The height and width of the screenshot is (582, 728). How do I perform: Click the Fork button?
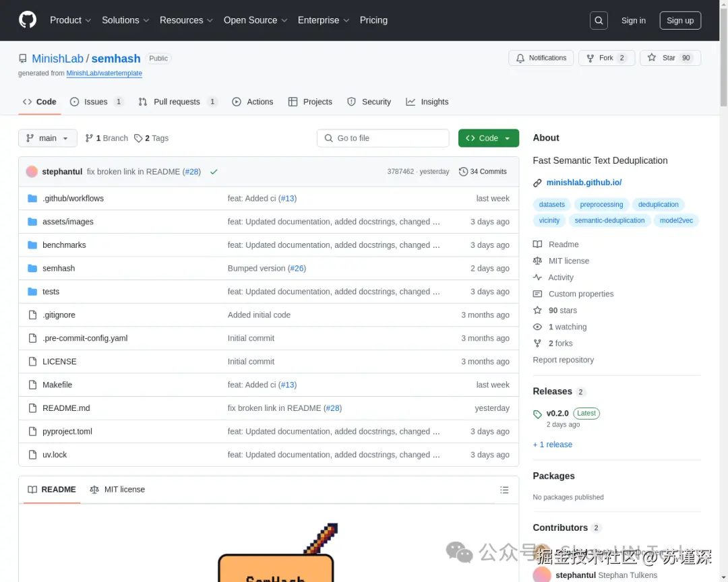coord(607,58)
